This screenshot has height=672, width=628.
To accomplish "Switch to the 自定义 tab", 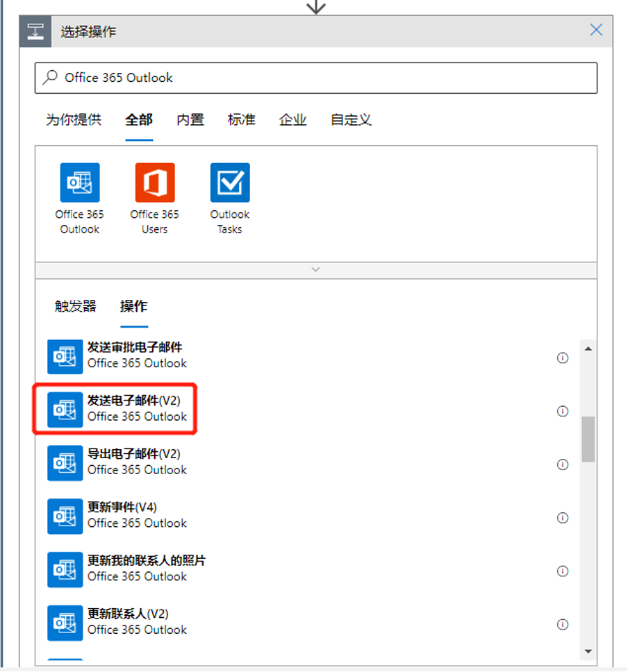I will click(351, 119).
